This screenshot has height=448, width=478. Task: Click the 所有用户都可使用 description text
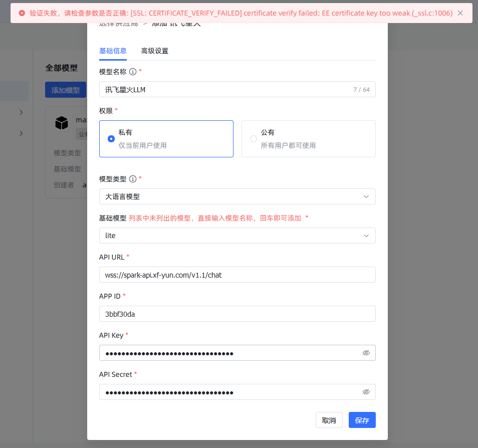288,145
